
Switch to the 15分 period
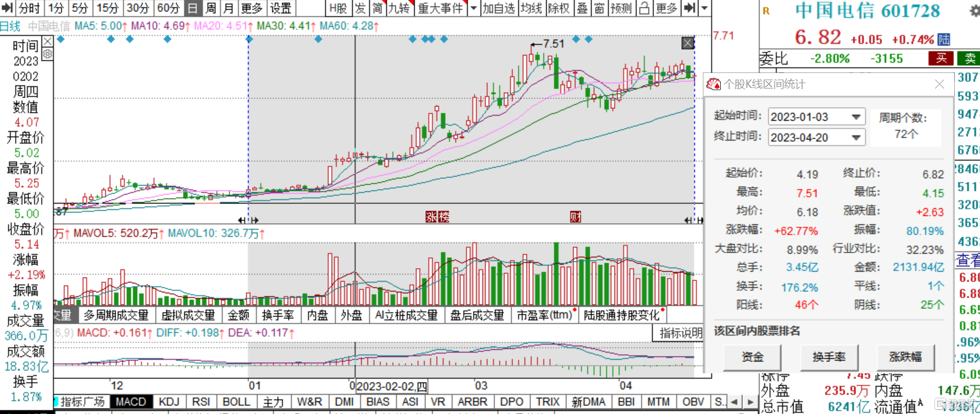click(x=108, y=8)
